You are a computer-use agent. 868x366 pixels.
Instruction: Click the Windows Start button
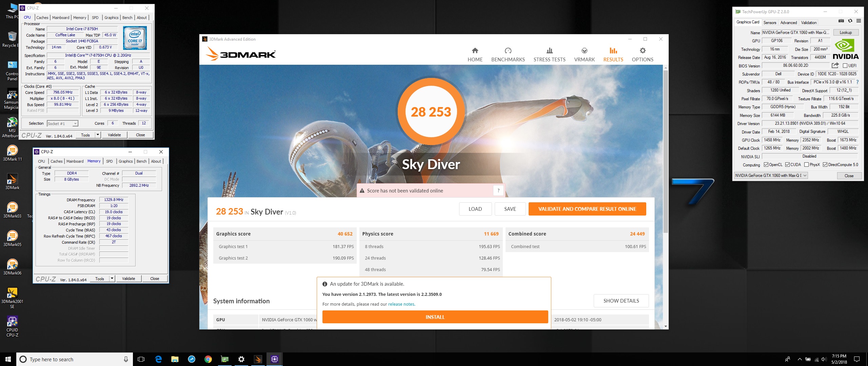tap(8, 359)
